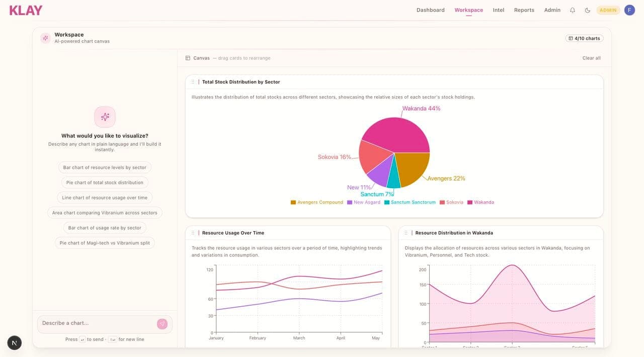Click 'Wakanda 44%' pie label
This screenshot has height=357, width=644.
tap(421, 109)
